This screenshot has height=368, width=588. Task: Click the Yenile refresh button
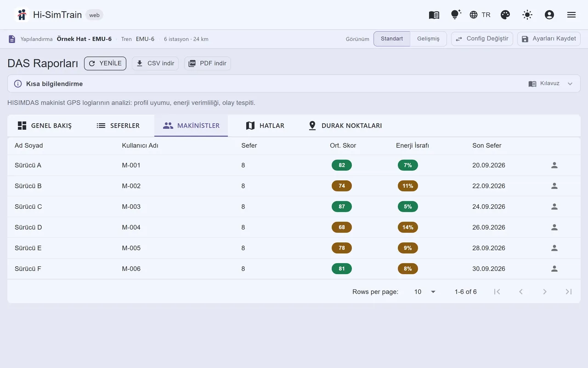[105, 63]
